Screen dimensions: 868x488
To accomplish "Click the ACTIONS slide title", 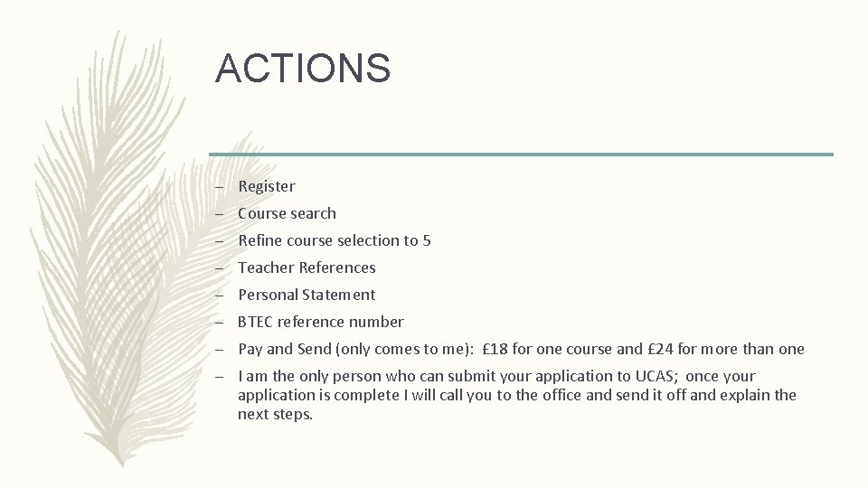I will coord(302,69).
